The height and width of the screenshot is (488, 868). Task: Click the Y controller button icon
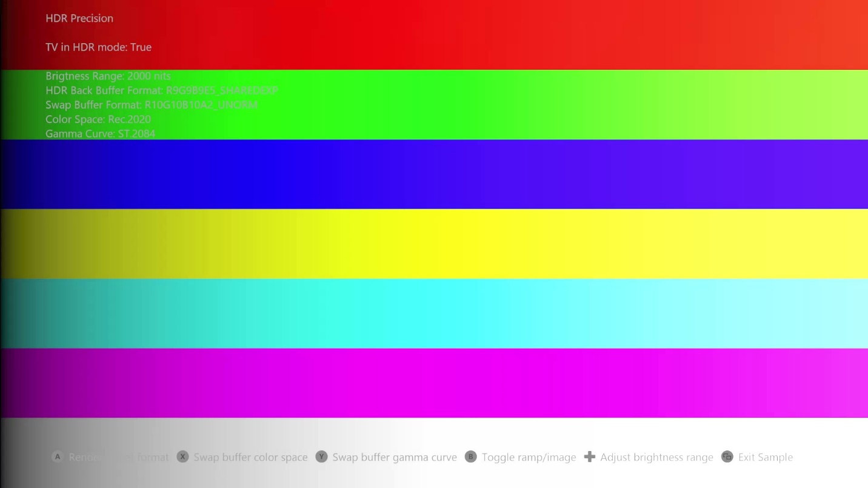pos(321,456)
